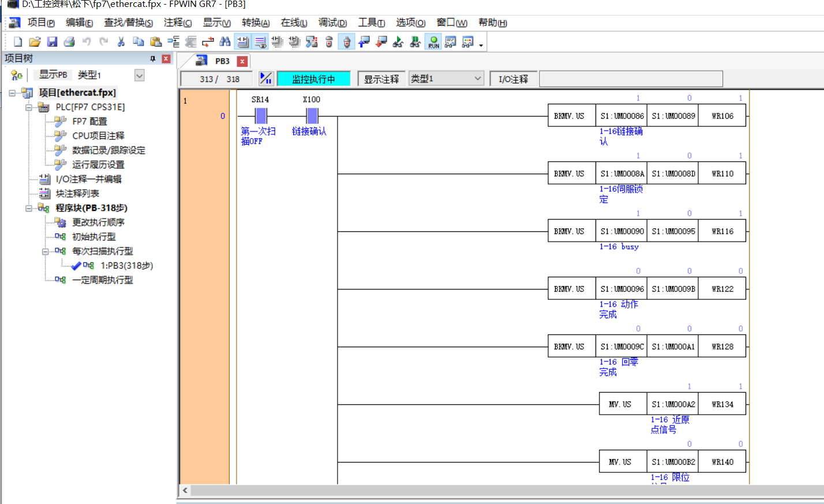Toggle the 显示注释 button
This screenshot has height=504, width=824.
(x=381, y=79)
